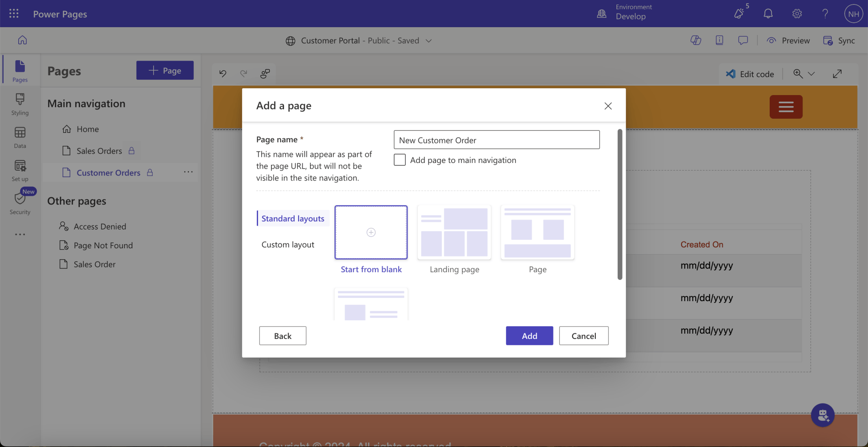The width and height of the screenshot is (868, 447).
Task: Select the Custom layout tab
Action: point(288,245)
